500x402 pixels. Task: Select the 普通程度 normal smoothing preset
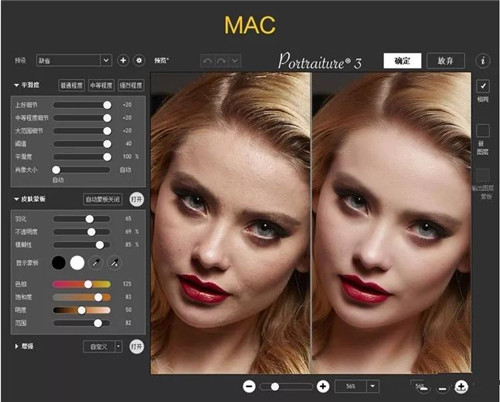(x=71, y=85)
